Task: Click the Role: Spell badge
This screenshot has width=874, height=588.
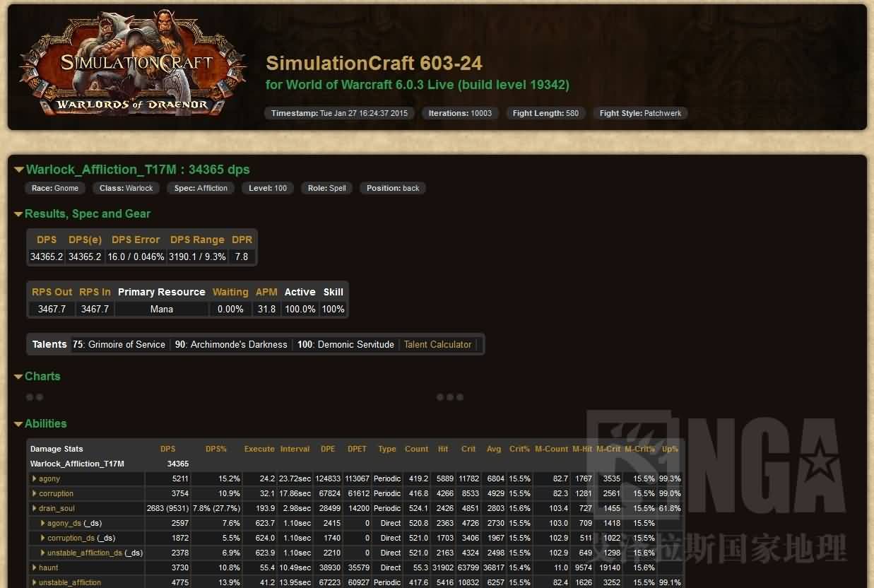Action: (326, 188)
